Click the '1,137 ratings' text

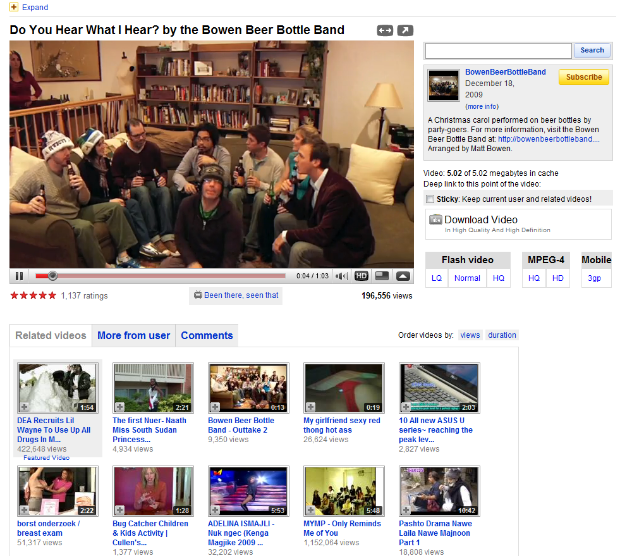tap(84, 296)
